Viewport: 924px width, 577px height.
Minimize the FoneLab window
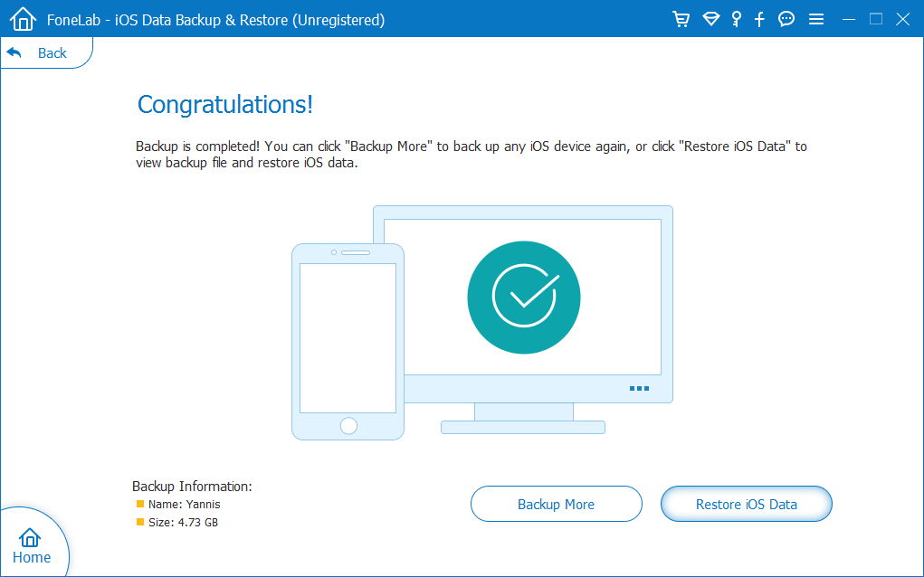tap(848, 19)
